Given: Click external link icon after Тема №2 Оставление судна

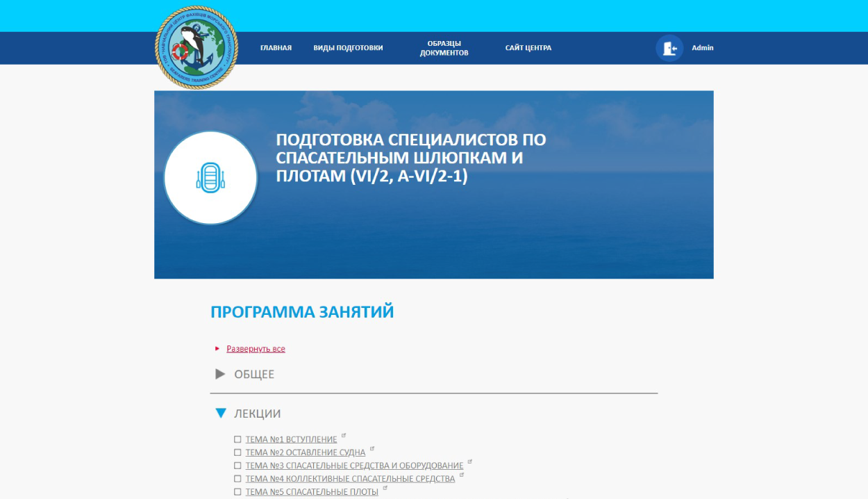Looking at the screenshot, I should pos(372,449).
